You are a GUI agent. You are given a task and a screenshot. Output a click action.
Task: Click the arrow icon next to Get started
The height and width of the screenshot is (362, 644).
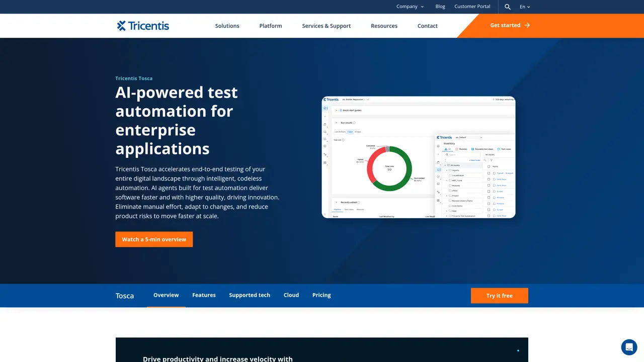(x=527, y=25)
